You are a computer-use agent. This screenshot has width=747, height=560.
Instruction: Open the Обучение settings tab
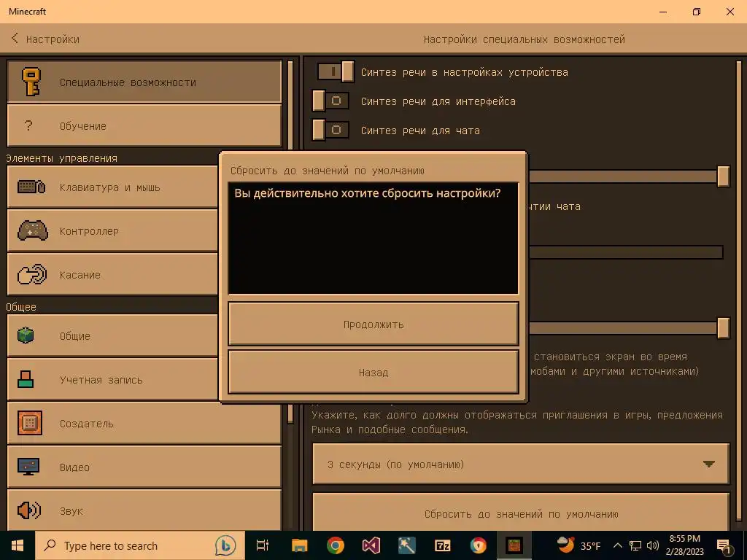coord(144,125)
